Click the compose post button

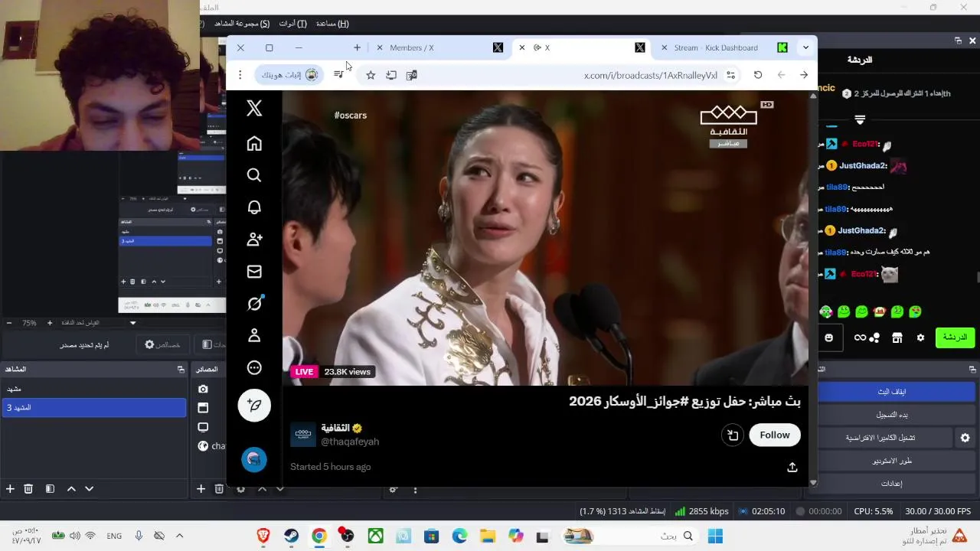tap(254, 406)
